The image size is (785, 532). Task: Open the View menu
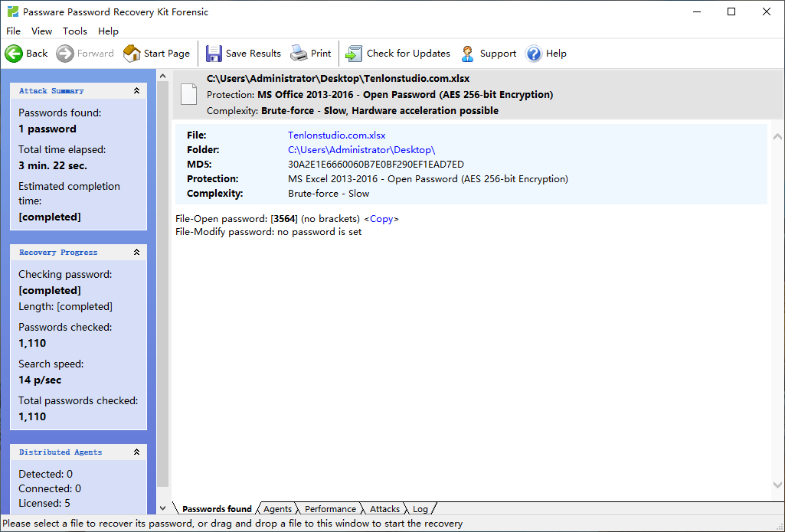pos(41,31)
